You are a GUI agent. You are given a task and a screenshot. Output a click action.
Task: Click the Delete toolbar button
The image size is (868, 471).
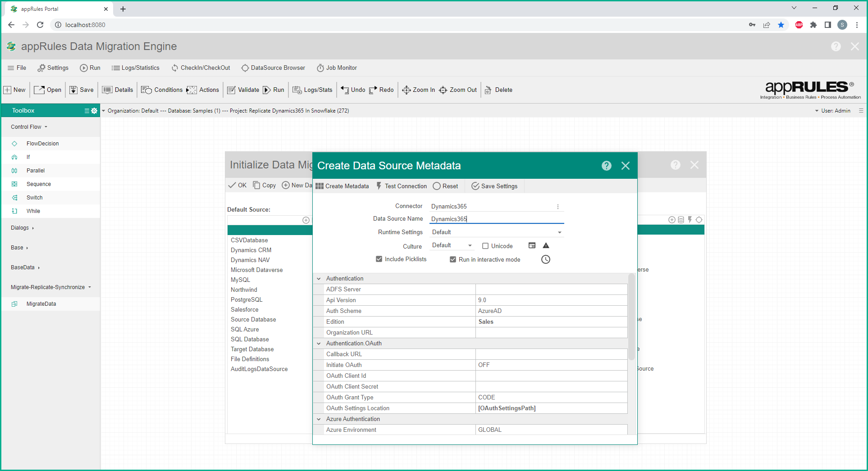pos(499,90)
